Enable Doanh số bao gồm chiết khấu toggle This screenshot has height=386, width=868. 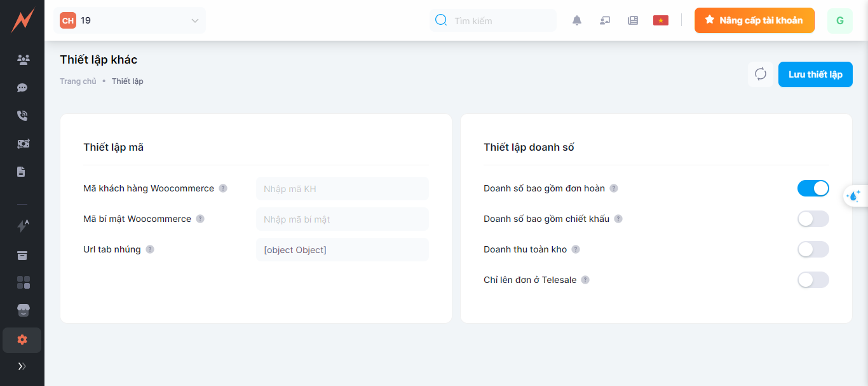(x=813, y=219)
